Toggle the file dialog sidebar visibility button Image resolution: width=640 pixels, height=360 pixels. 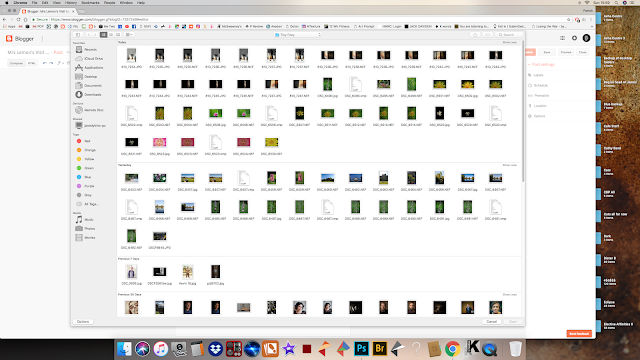click(78, 35)
